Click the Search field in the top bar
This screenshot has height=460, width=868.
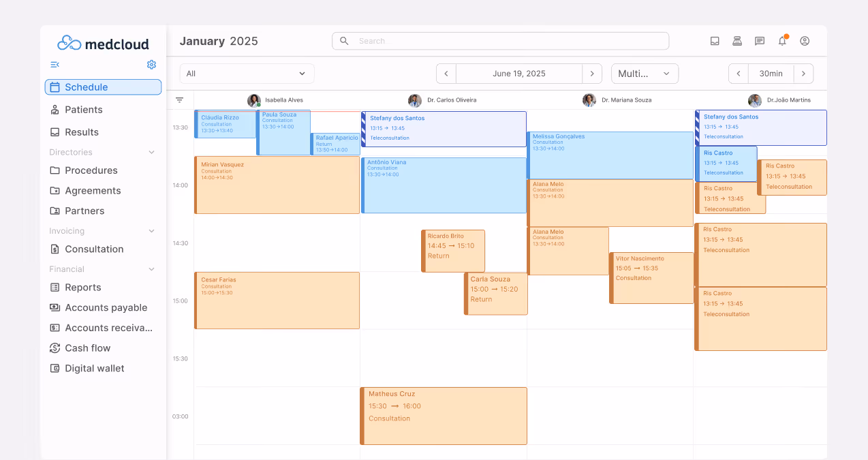coord(499,41)
